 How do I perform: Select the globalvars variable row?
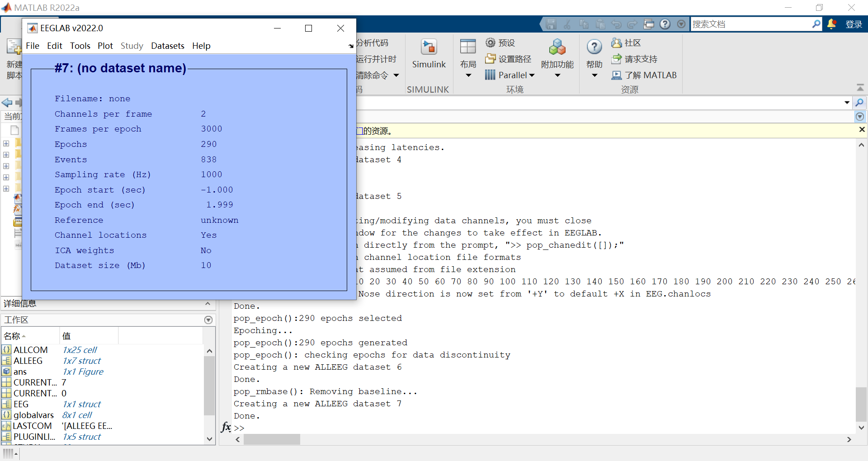point(102,415)
